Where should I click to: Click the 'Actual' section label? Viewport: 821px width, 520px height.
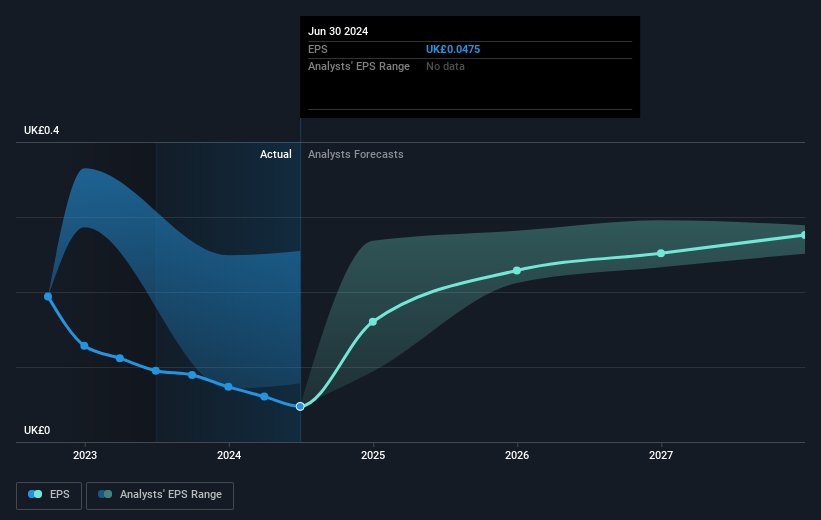(275, 154)
